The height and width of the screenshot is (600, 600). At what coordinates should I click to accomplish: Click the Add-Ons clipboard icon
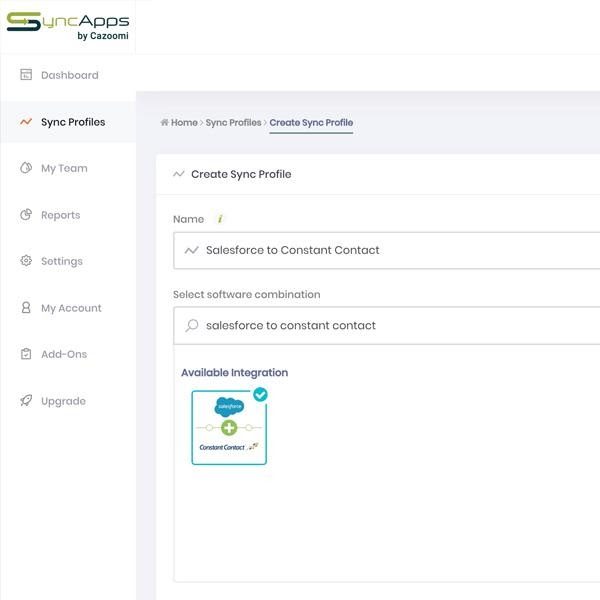pos(26,354)
